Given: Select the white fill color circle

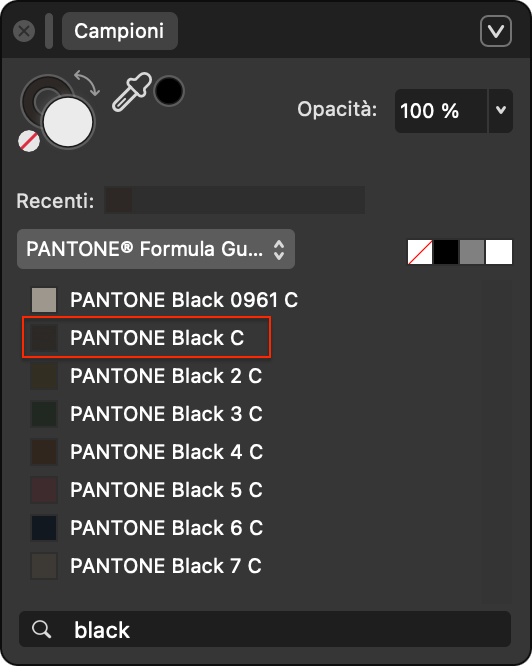Looking at the screenshot, I should 68,122.
